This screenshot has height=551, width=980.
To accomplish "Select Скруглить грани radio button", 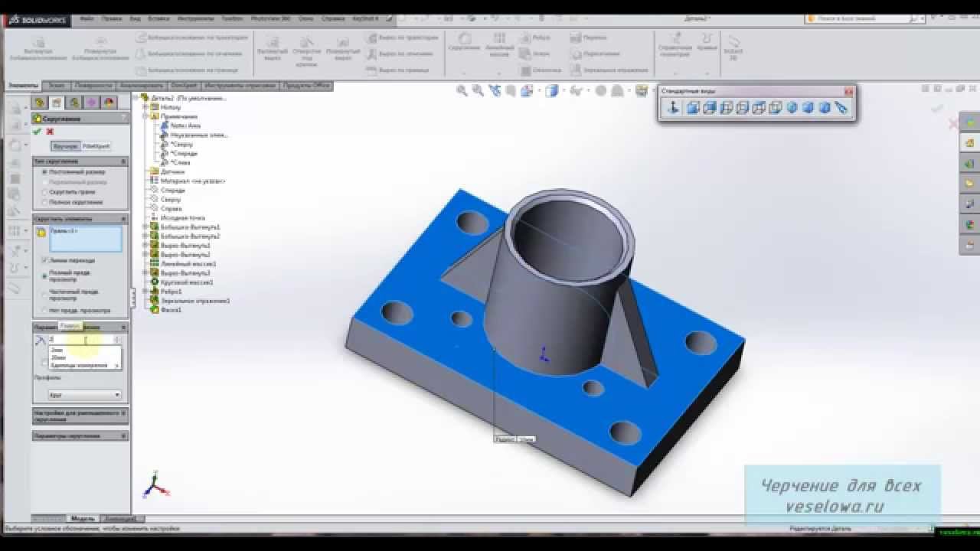I will tap(44, 192).
